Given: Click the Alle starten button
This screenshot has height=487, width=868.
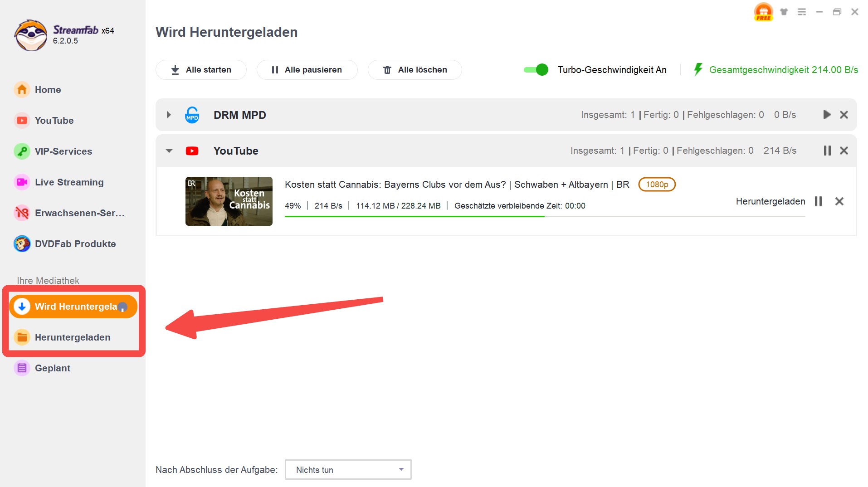Looking at the screenshot, I should click(x=201, y=70).
